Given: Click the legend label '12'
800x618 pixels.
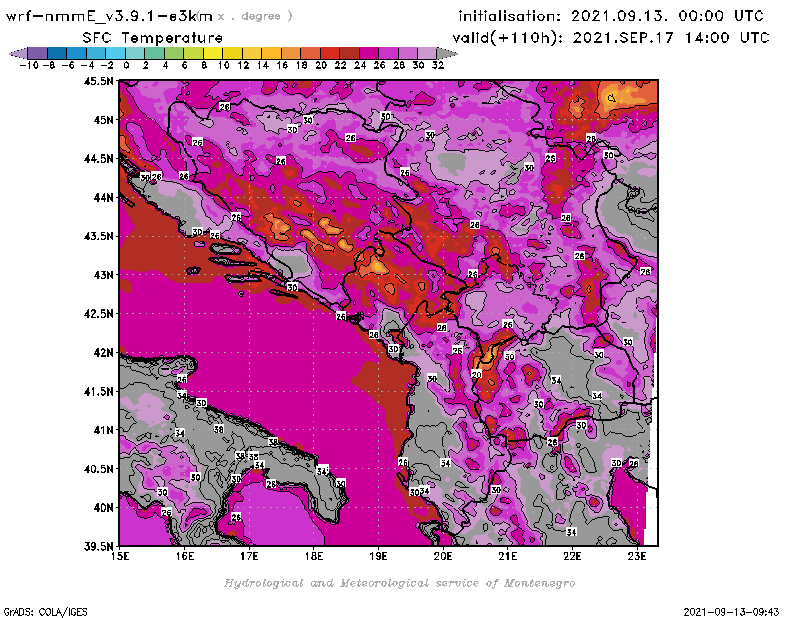Looking at the screenshot, I should coord(243,65).
